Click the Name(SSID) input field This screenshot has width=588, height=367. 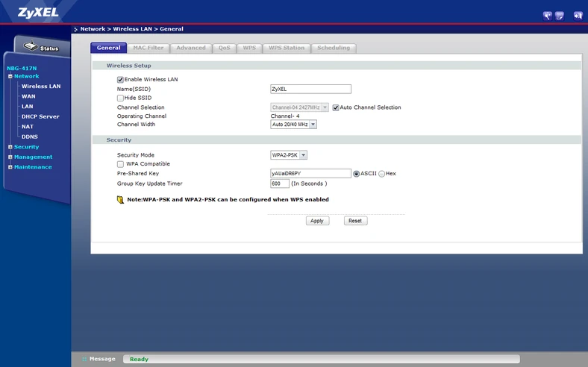coord(310,90)
